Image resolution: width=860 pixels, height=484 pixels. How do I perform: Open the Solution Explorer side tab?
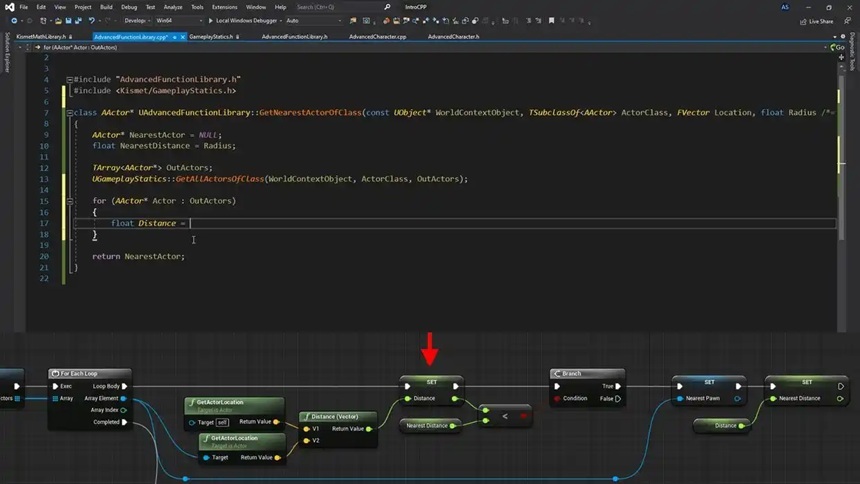7,52
